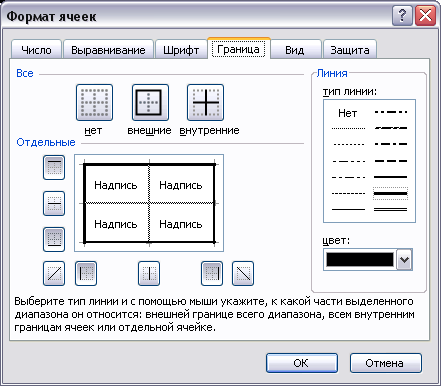Select the medium dash-dot-dot line style
Image resolution: width=441 pixels, height=386 pixels.
click(390, 112)
